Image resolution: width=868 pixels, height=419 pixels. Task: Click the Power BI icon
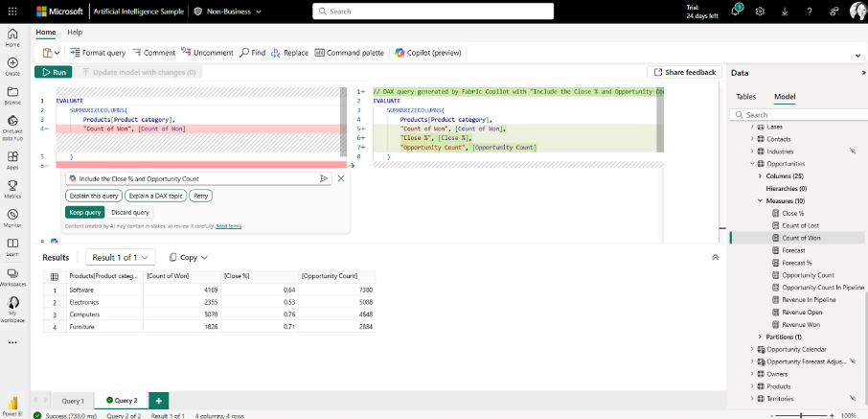click(12, 406)
